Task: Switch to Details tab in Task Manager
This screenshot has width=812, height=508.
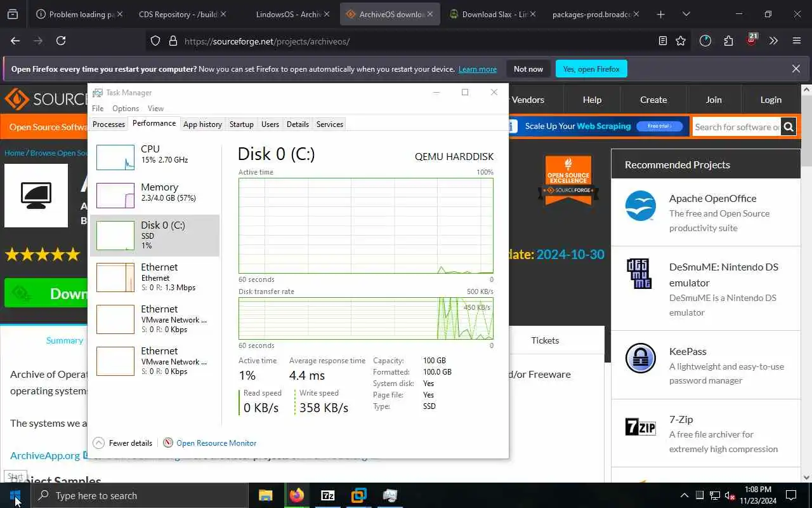Action: pyautogui.click(x=298, y=124)
